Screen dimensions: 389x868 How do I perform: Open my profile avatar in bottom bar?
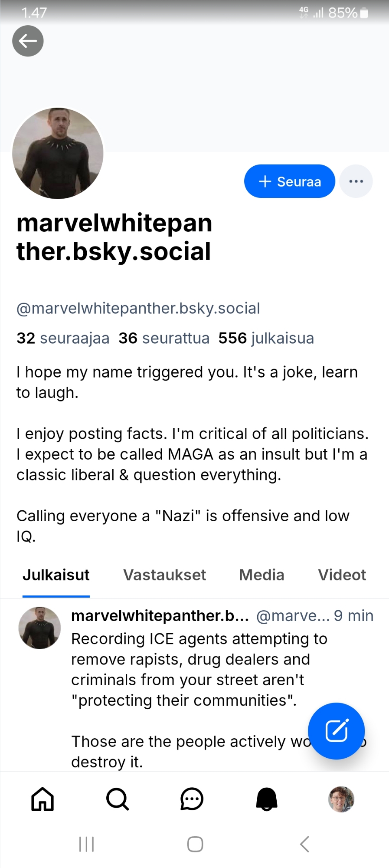point(341,799)
